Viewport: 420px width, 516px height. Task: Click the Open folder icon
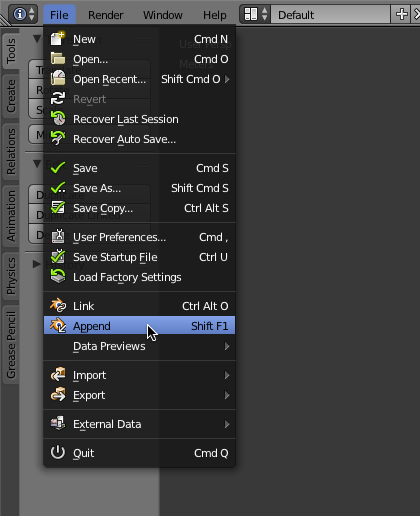tap(58, 59)
